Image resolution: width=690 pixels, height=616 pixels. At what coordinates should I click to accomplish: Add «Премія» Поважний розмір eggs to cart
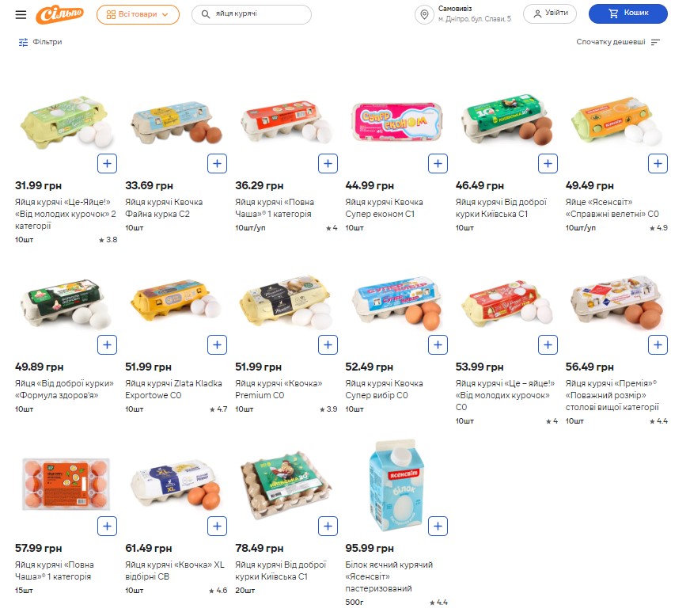tap(658, 344)
